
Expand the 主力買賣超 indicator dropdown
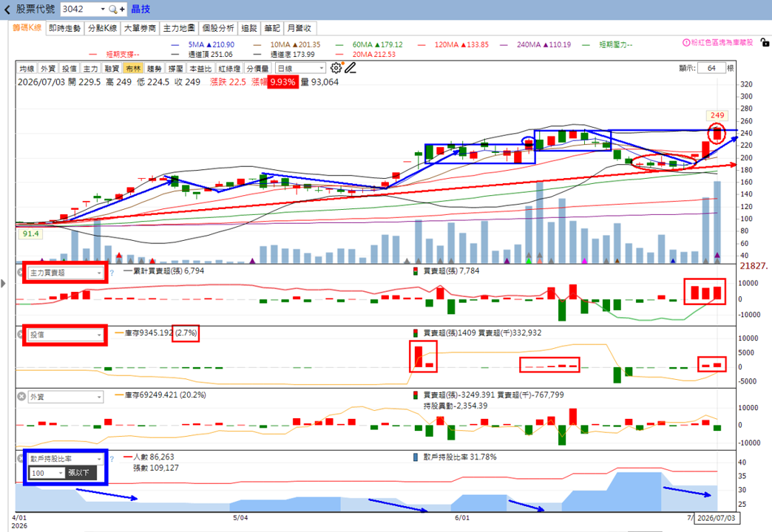(65, 273)
